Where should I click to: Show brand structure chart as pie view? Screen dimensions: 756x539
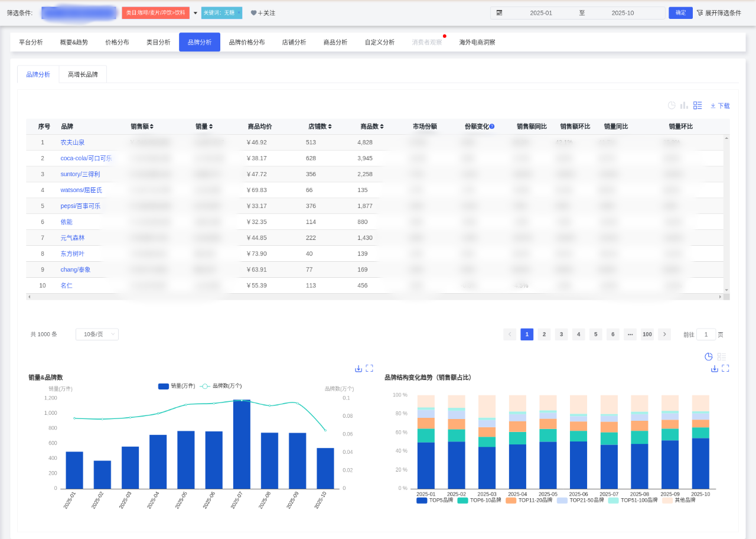click(x=709, y=356)
